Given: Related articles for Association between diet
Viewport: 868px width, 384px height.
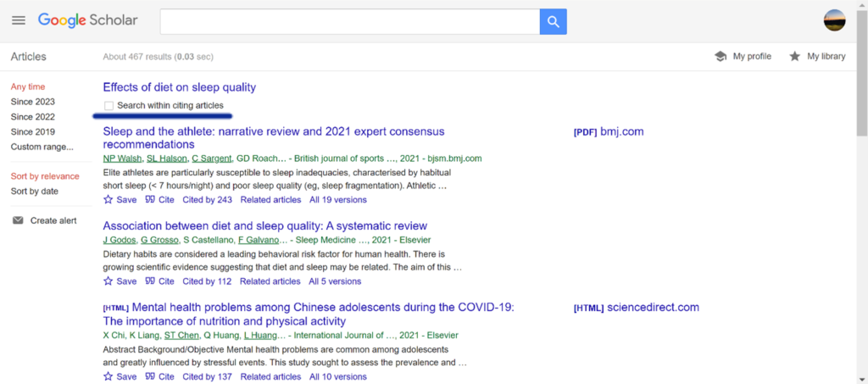Looking at the screenshot, I should (x=270, y=281).
